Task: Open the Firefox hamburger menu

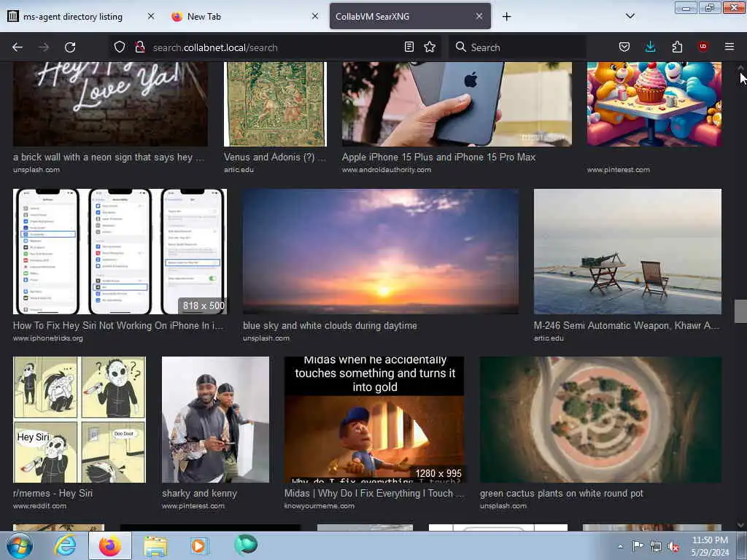Action: pyautogui.click(x=729, y=47)
